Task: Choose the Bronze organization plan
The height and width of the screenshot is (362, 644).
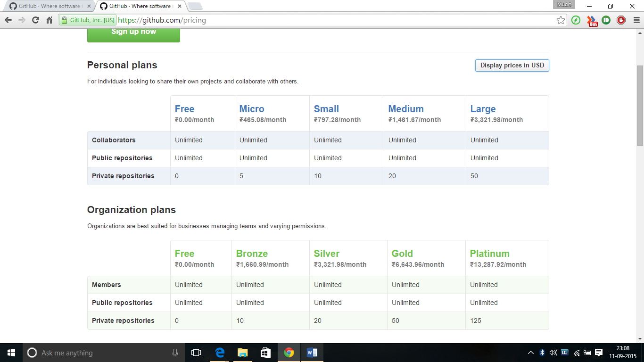Action: point(252,254)
